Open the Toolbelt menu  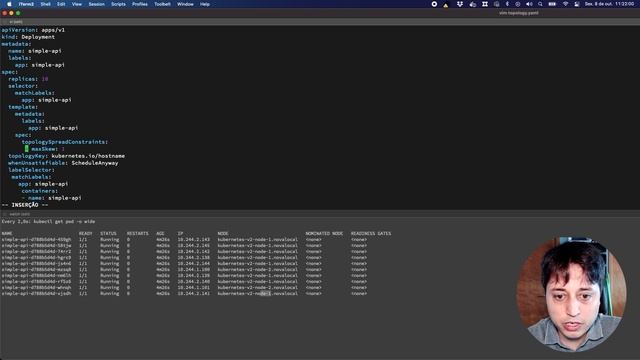[162, 4]
